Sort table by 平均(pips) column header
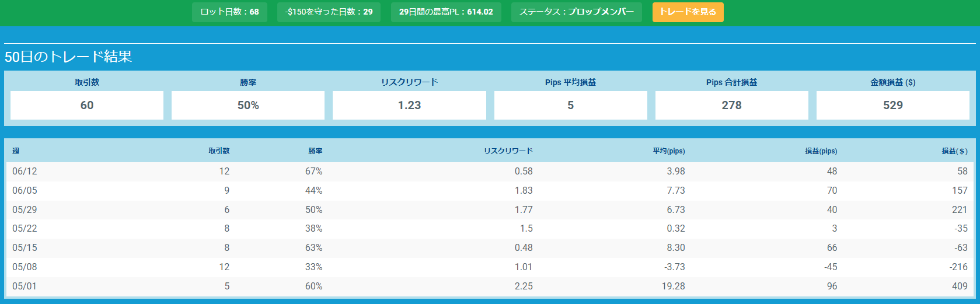The width and height of the screenshot is (980, 304). pyautogui.click(x=669, y=151)
